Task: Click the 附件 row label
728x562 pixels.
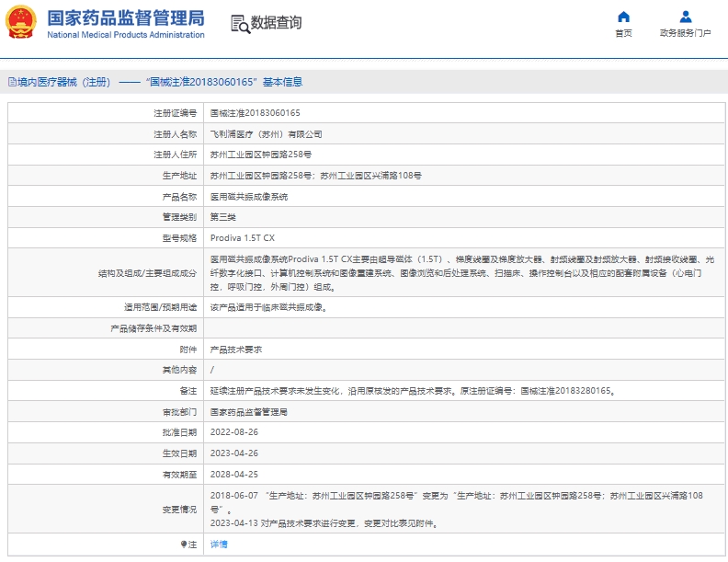Action: point(188,350)
